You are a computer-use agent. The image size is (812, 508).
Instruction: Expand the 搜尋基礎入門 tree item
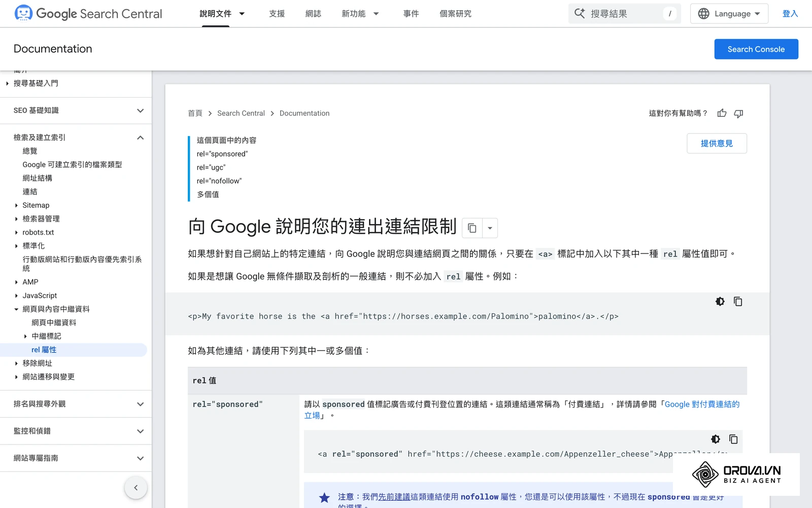click(x=7, y=83)
